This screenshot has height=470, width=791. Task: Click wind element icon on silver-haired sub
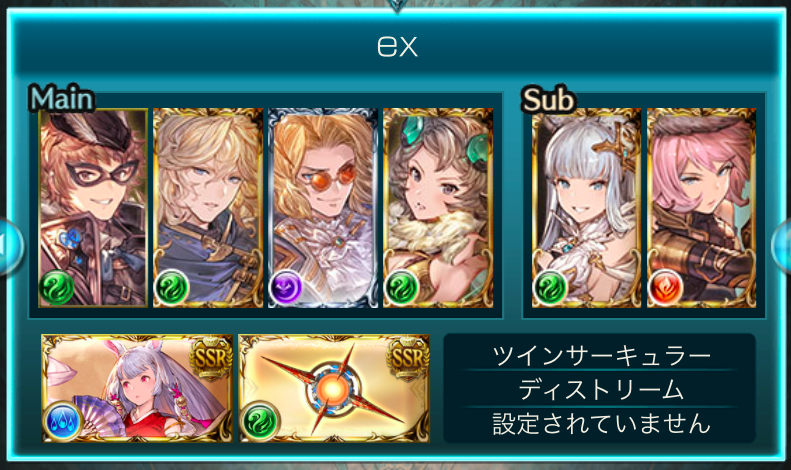click(x=550, y=288)
